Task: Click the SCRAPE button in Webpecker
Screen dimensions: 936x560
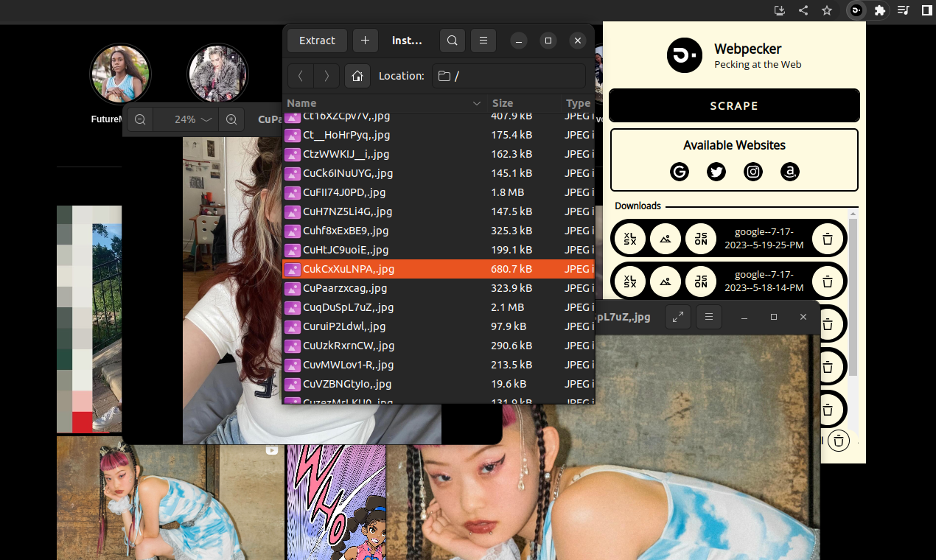Action: point(734,105)
